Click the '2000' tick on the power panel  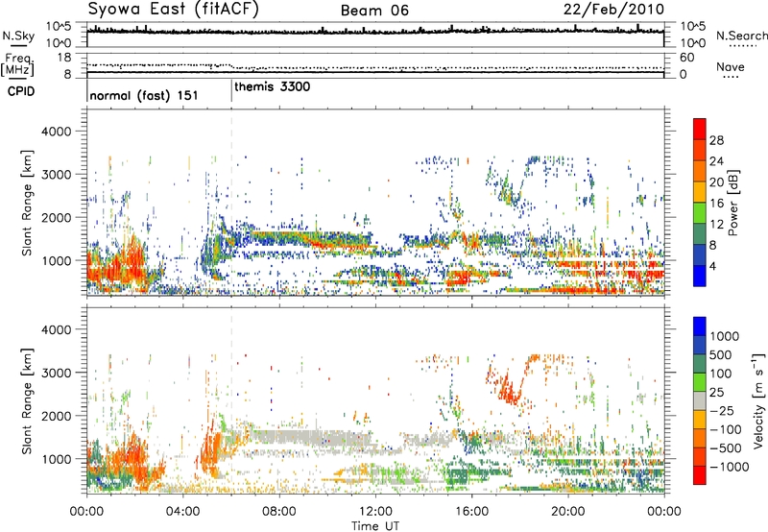click(x=56, y=217)
